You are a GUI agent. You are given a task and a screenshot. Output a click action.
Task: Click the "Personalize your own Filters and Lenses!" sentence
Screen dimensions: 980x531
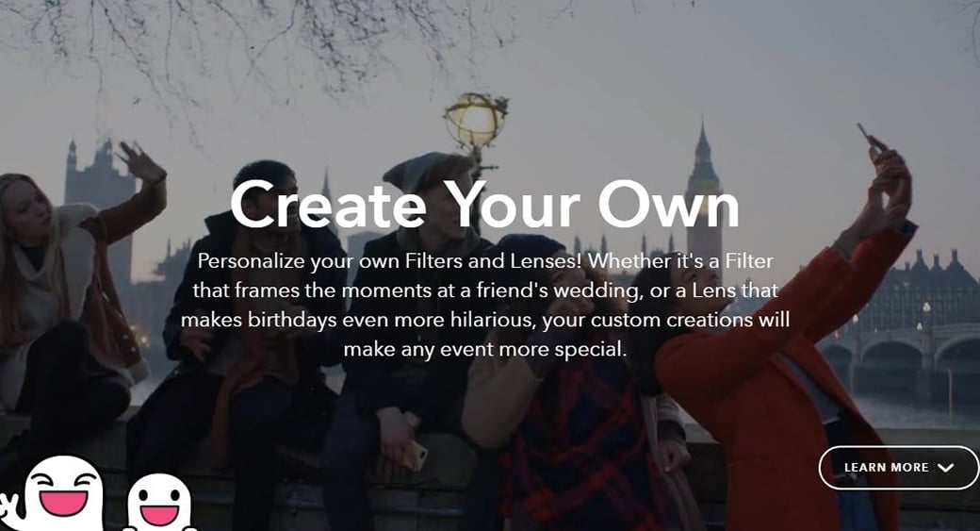point(390,261)
